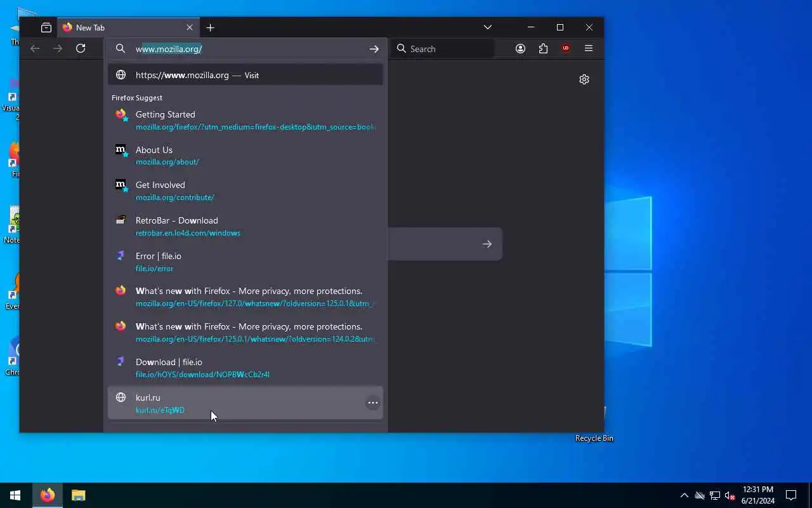The height and width of the screenshot is (508, 812).
Task: Open the Firefox View tab list icon
Action: [46, 27]
